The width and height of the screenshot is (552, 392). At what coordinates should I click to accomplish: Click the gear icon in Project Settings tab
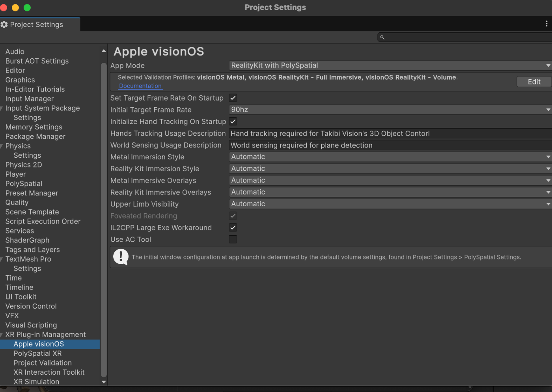(4, 24)
